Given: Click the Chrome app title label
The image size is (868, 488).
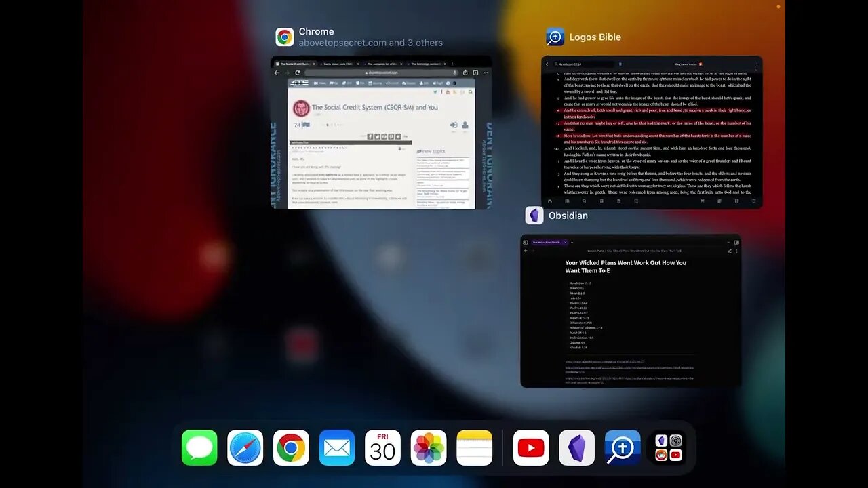Looking at the screenshot, I should tap(317, 31).
